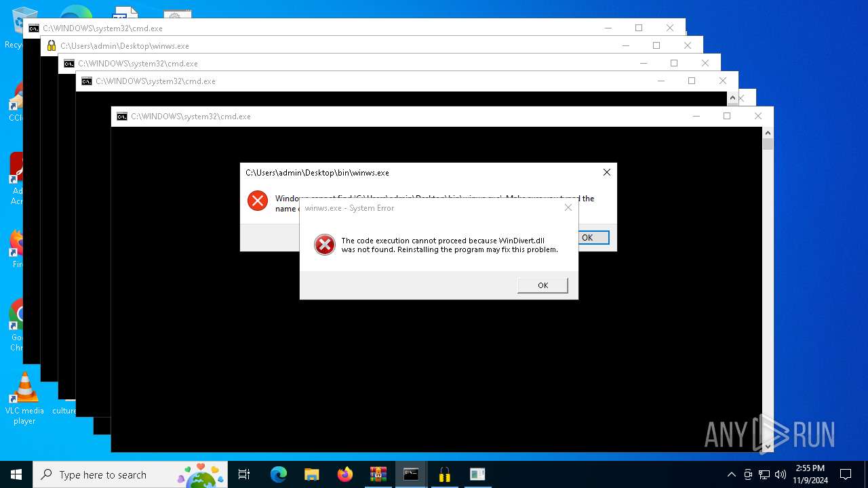Open File Explorer from the taskbar
This screenshot has height=488, width=868.
pyautogui.click(x=312, y=474)
